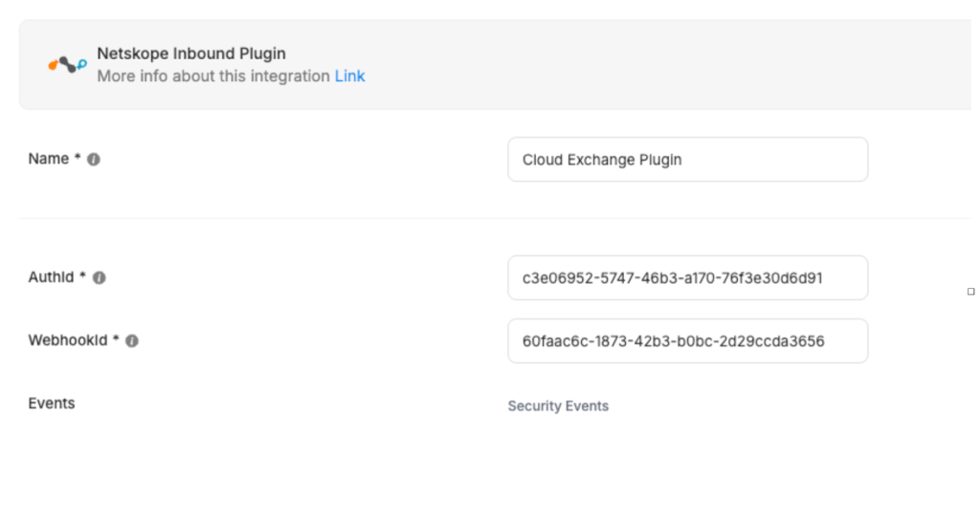Click into the WebhookId input field
Viewport: 980px width, 526px height.
687,340
